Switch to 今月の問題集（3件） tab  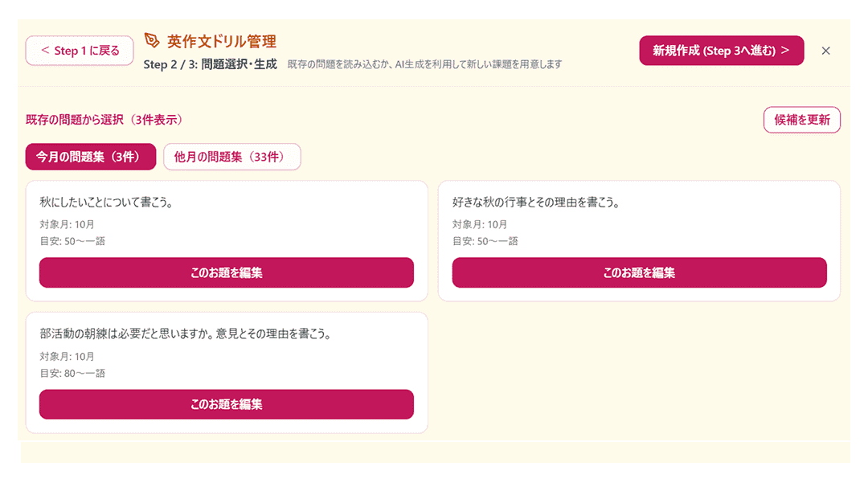click(x=91, y=157)
